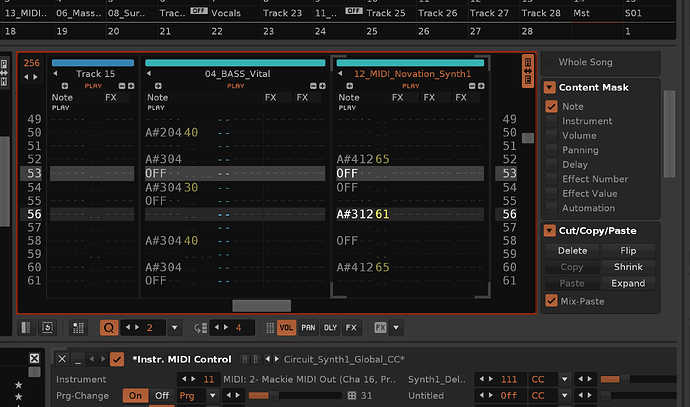Minimize the Instr. MIDI Control device
Viewport: 690px width, 407px height.
pos(78,359)
